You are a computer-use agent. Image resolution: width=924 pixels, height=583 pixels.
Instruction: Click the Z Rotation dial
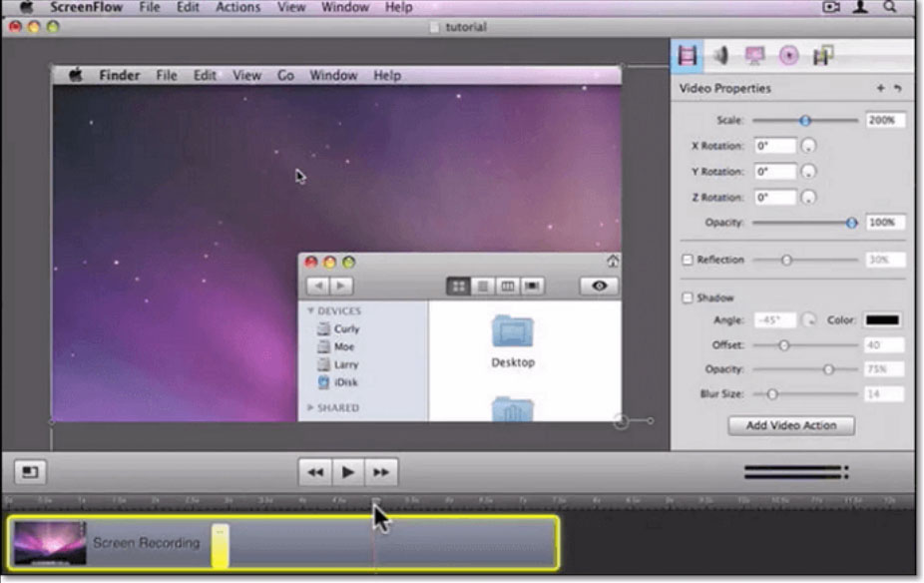pos(808,197)
